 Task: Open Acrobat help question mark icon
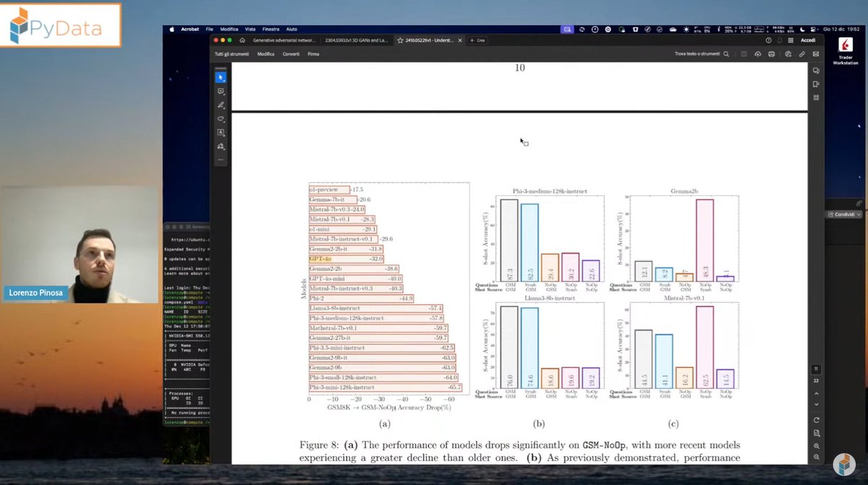click(x=768, y=40)
